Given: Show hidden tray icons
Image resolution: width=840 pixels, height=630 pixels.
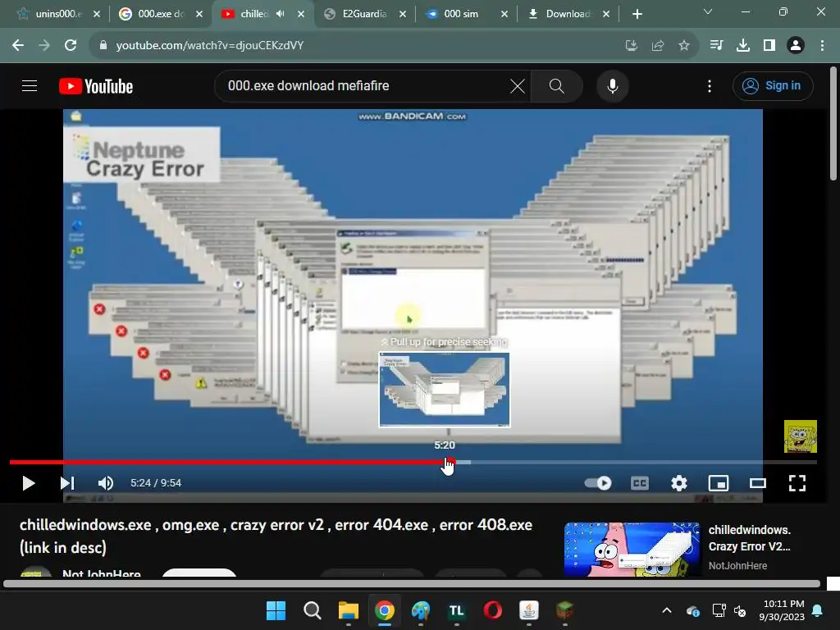Looking at the screenshot, I should [x=667, y=610].
